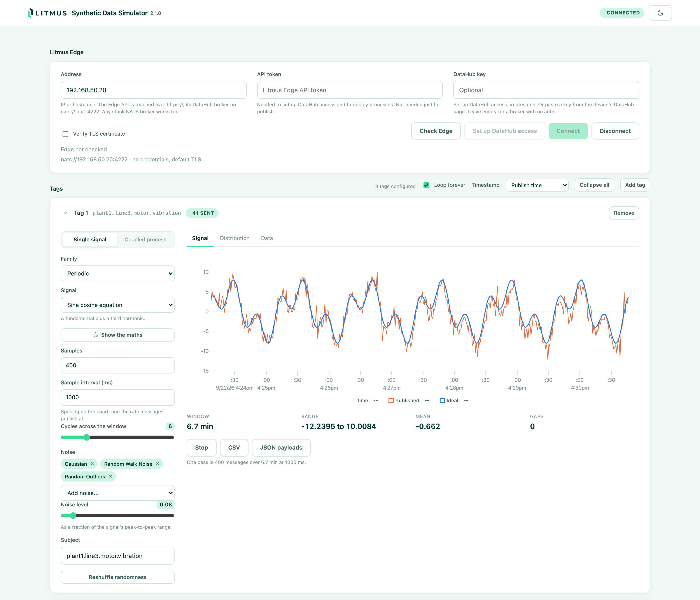Open the Timestamp Publish time dropdown
Image resolution: width=700 pixels, height=600 pixels.
[x=537, y=185]
